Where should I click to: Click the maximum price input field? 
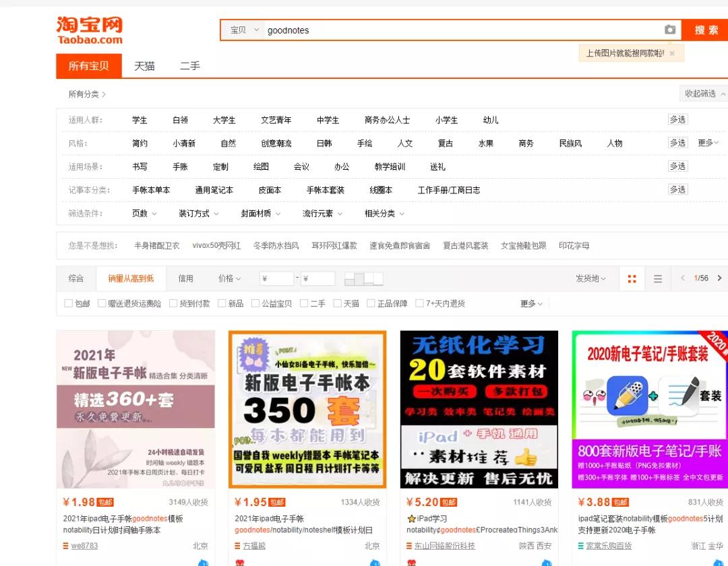(x=317, y=278)
